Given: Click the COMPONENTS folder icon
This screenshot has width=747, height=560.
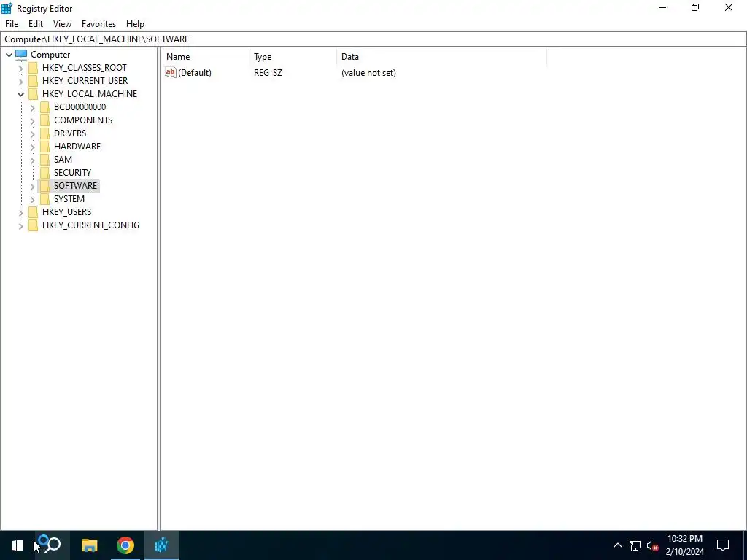Looking at the screenshot, I should [x=44, y=120].
